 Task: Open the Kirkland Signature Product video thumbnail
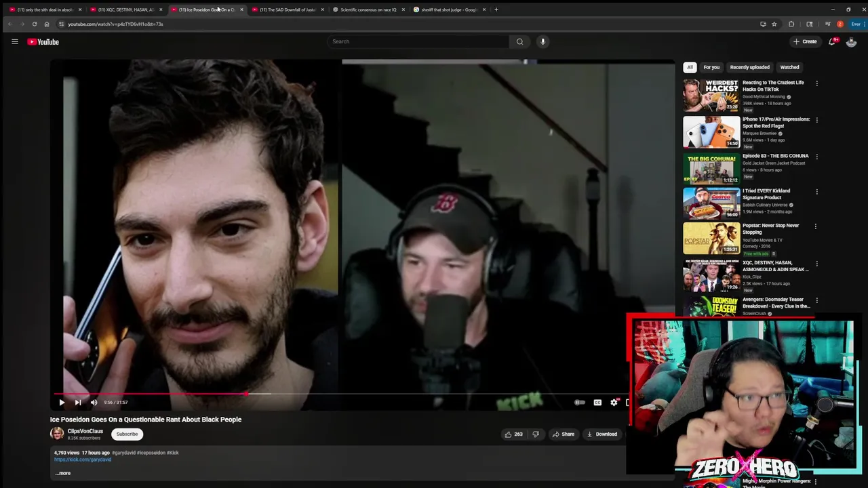pos(711,202)
